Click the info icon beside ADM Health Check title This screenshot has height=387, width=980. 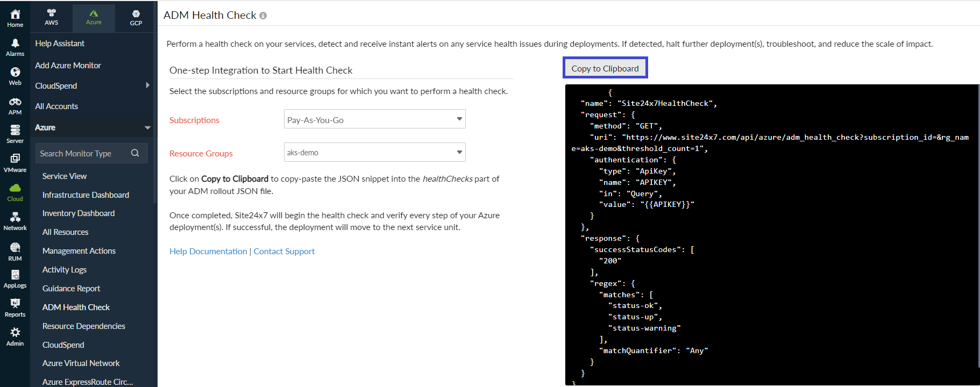pyautogui.click(x=263, y=16)
